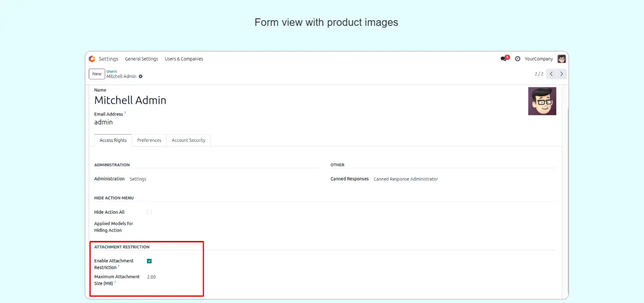Click the user avatar in top bar
The height and width of the screenshot is (303, 644).
[x=561, y=59]
